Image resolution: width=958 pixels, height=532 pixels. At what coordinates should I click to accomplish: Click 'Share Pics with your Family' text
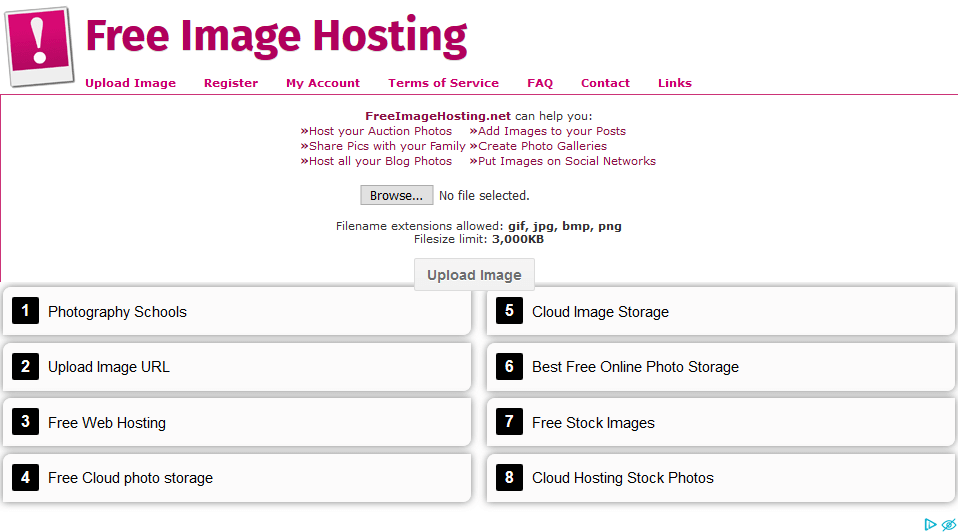coord(387,146)
